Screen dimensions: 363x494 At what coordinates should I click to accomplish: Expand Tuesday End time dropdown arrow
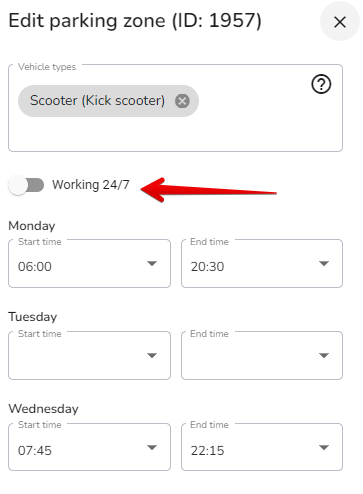click(x=324, y=355)
